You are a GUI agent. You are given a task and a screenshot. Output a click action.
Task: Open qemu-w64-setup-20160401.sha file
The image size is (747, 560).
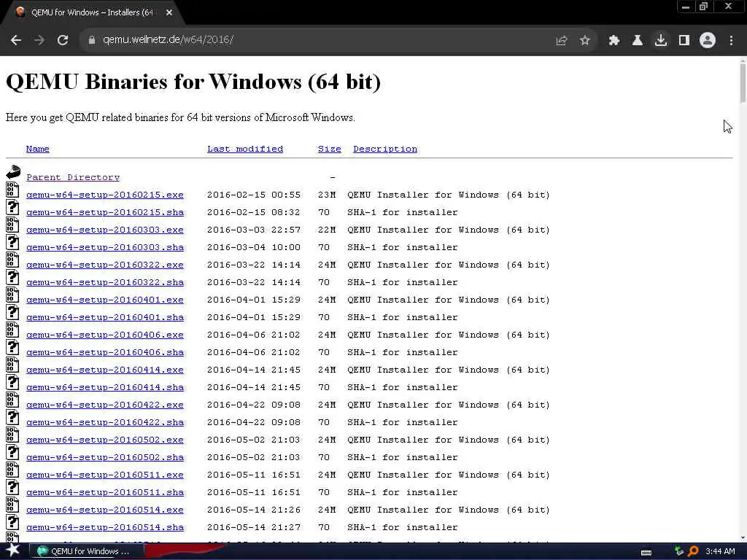pyautogui.click(x=105, y=318)
